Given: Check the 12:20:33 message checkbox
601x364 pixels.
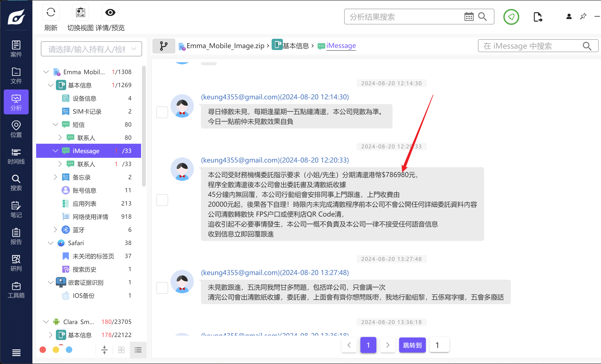Looking at the screenshot, I should coord(162,200).
